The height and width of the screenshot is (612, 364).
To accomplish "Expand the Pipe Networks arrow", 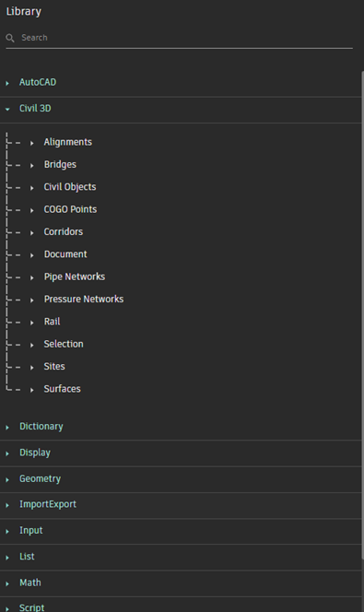I will click(x=32, y=277).
